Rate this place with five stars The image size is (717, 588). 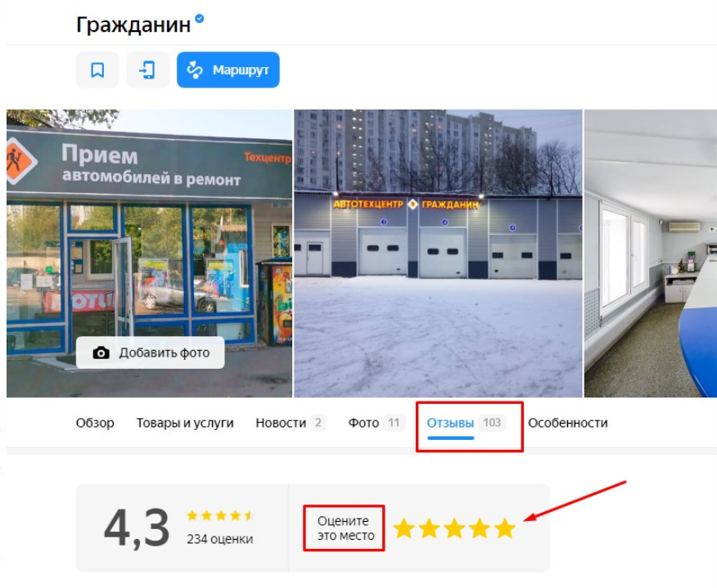(x=505, y=528)
